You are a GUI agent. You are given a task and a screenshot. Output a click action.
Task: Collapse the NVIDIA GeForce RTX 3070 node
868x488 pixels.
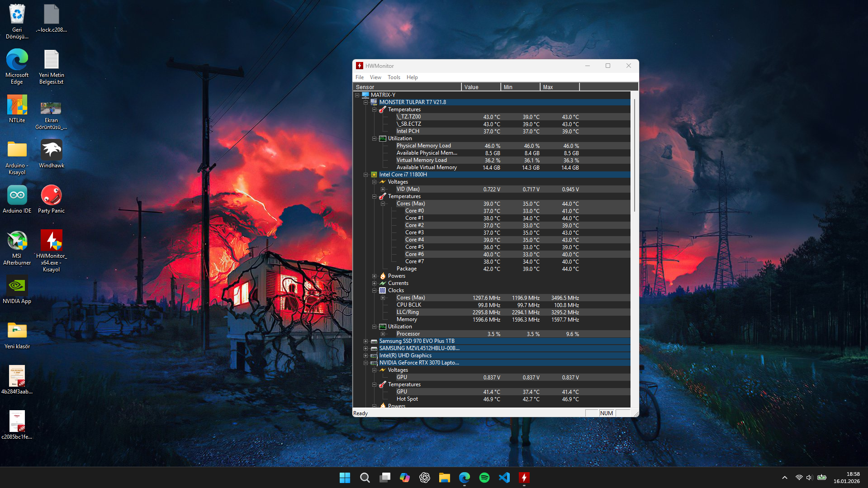[366, 363]
